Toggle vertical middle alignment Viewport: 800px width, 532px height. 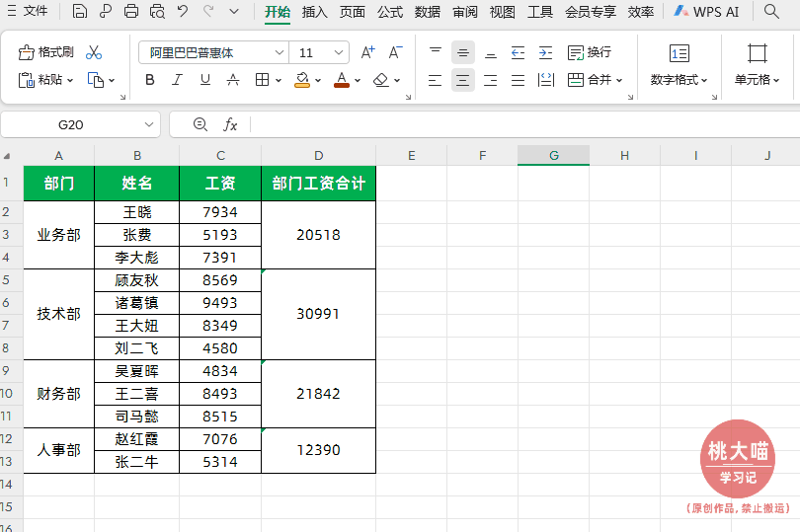463,52
